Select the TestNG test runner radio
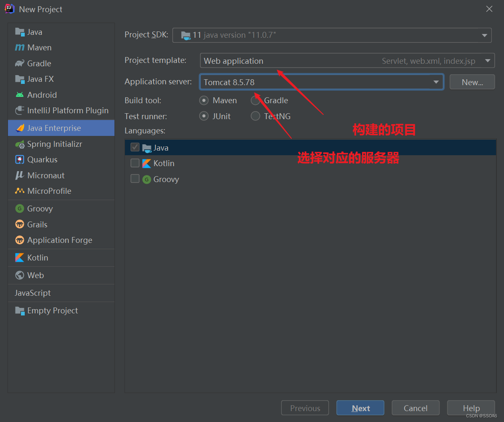The image size is (504, 422). click(255, 116)
